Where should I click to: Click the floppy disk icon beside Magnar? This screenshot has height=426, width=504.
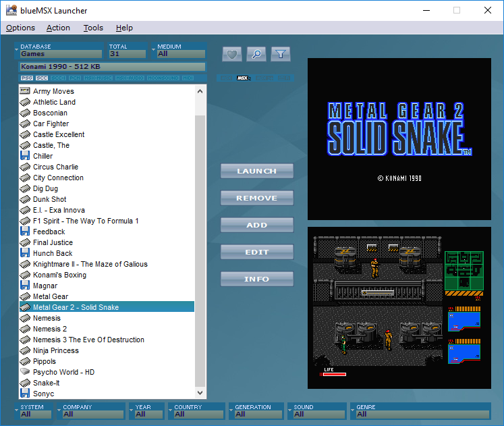[x=25, y=286]
